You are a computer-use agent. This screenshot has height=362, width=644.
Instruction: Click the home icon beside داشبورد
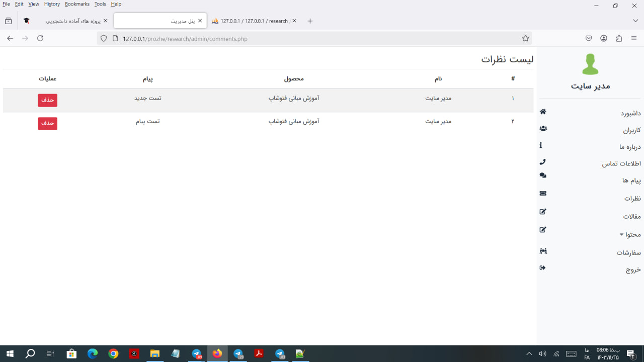543,112
